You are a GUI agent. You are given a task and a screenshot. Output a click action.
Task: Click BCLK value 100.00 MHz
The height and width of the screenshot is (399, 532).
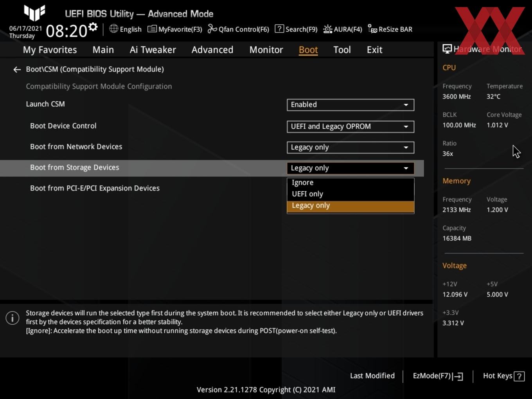[459, 125]
